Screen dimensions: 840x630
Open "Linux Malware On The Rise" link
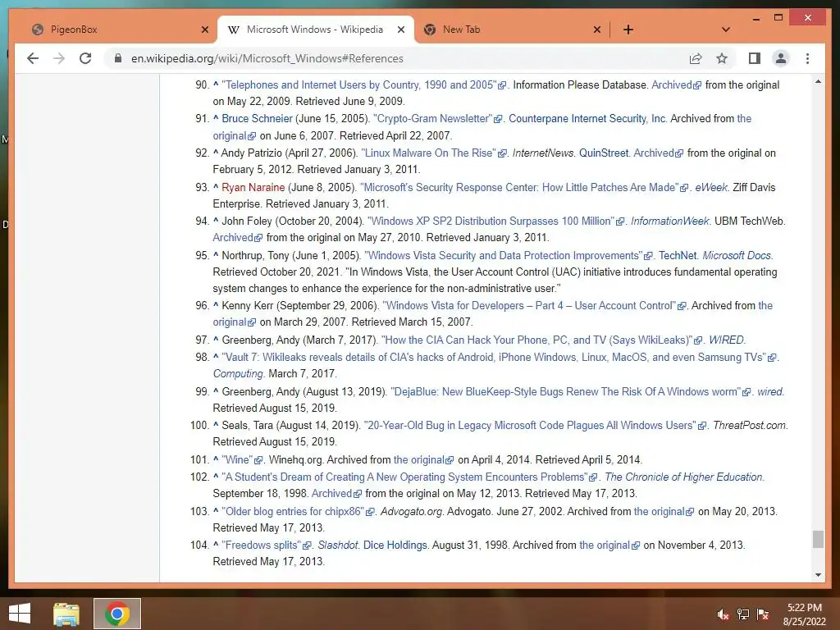pyautogui.click(x=428, y=153)
